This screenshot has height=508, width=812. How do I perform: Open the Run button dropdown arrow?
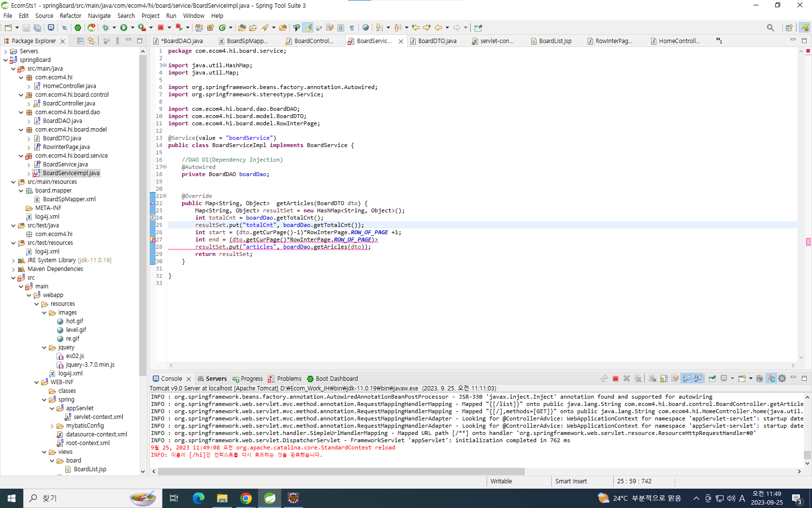coord(132,28)
